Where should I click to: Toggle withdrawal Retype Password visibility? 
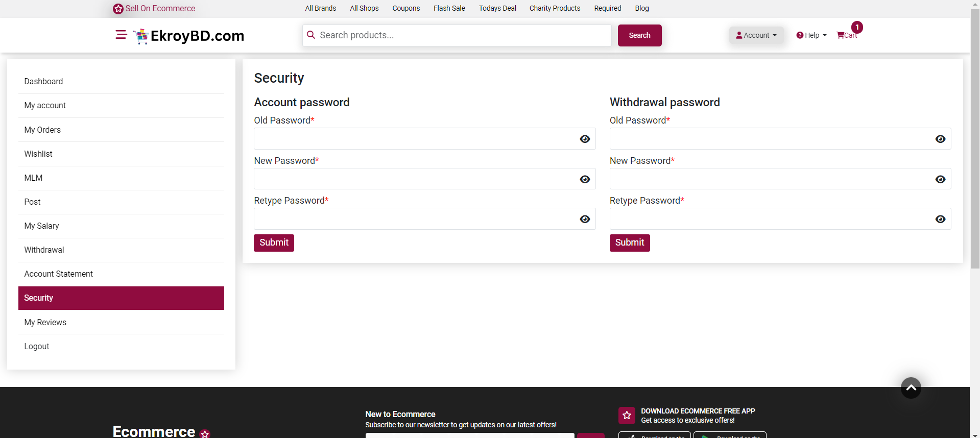pyautogui.click(x=940, y=219)
